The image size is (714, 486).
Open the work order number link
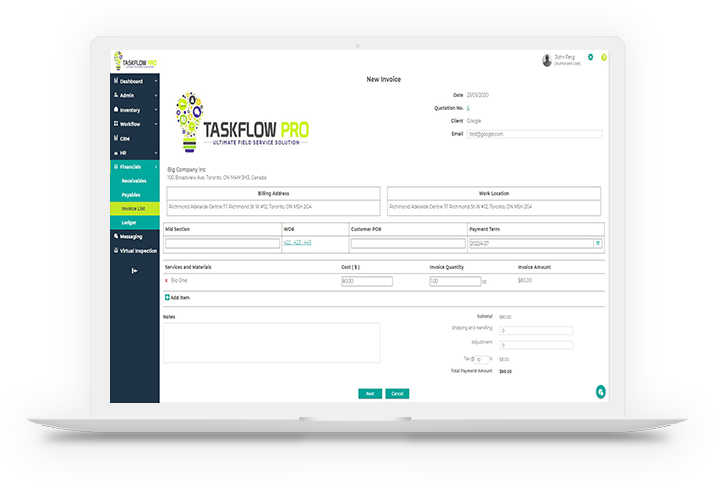[298, 243]
